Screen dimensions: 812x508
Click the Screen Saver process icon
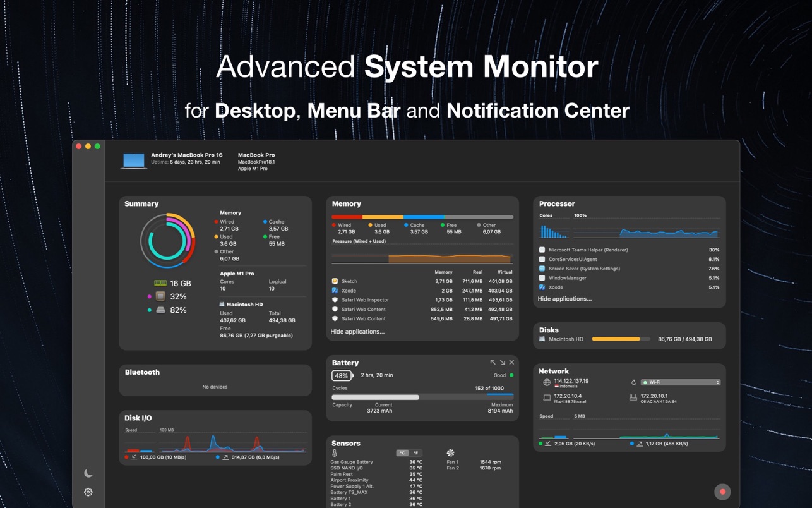pyautogui.click(x=542, y=269)
